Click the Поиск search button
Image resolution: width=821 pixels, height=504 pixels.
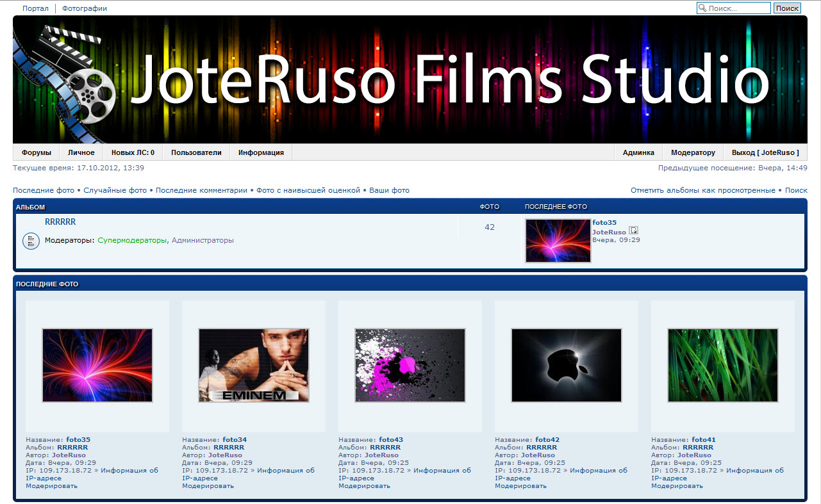pos(787,8)
